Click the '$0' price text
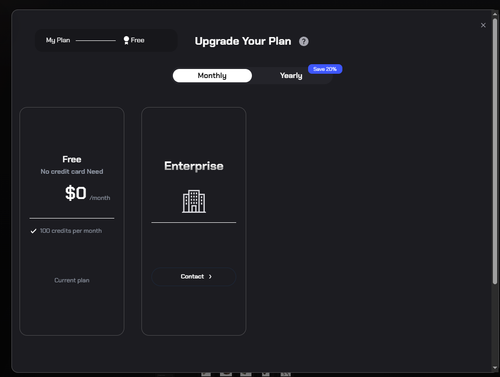This screenshot has width=500, height=377. 76,193
